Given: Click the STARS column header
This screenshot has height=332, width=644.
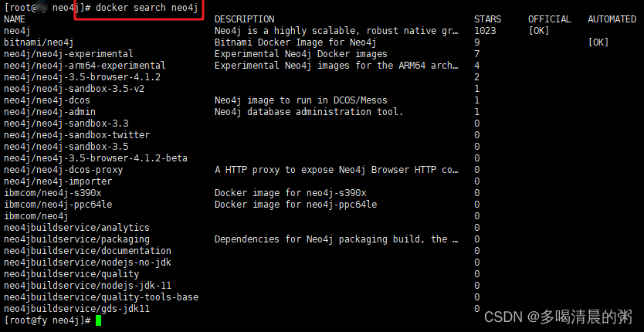Looking at the screenshot, I should click(x=487, y=19).
